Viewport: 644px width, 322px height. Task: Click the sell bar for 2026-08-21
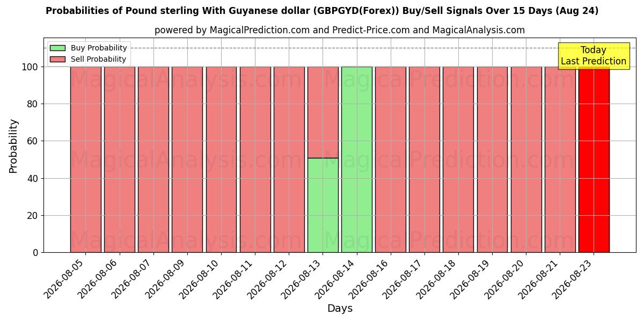point(560,159)
